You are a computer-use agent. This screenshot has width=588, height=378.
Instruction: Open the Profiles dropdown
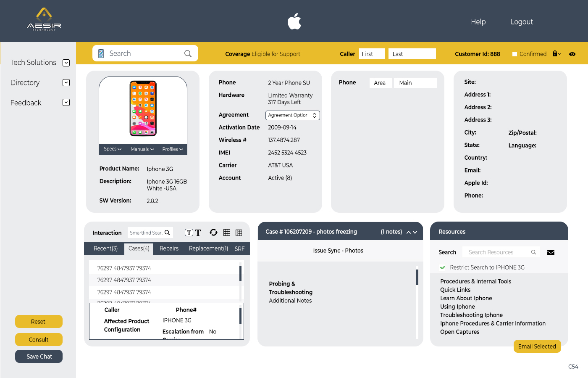point(173,149)
